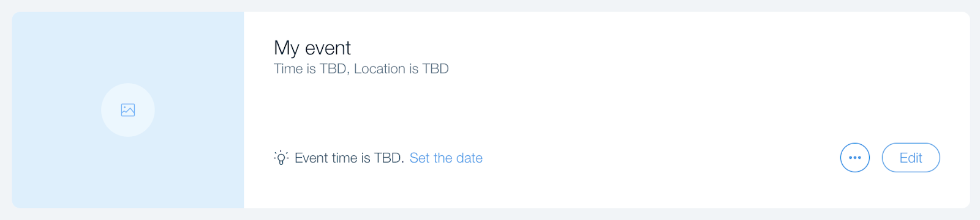The image size is (980, 220).
Task: Add a cover image via the picture icon
Action: coord(128,110)
